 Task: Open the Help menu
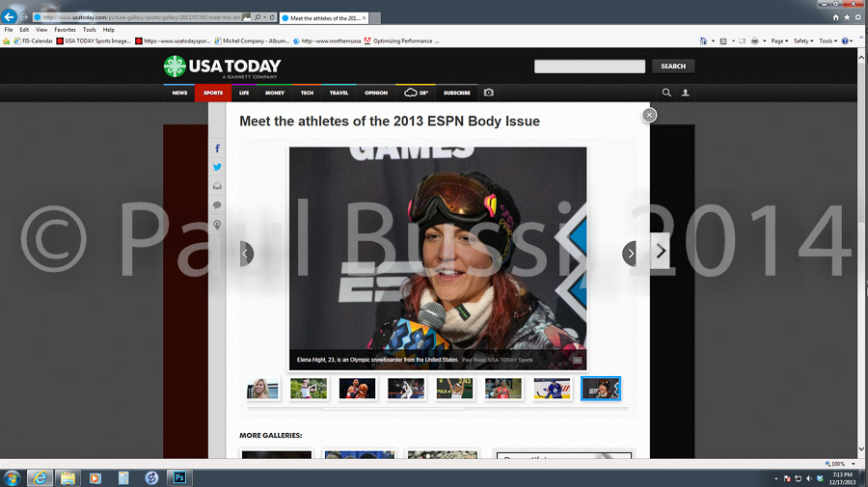click(108, 30)
